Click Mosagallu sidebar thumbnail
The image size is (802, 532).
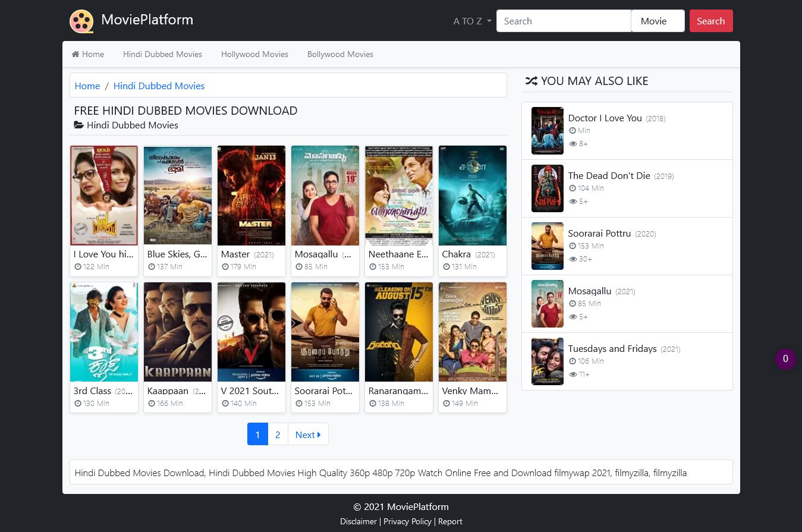point(548,304)
